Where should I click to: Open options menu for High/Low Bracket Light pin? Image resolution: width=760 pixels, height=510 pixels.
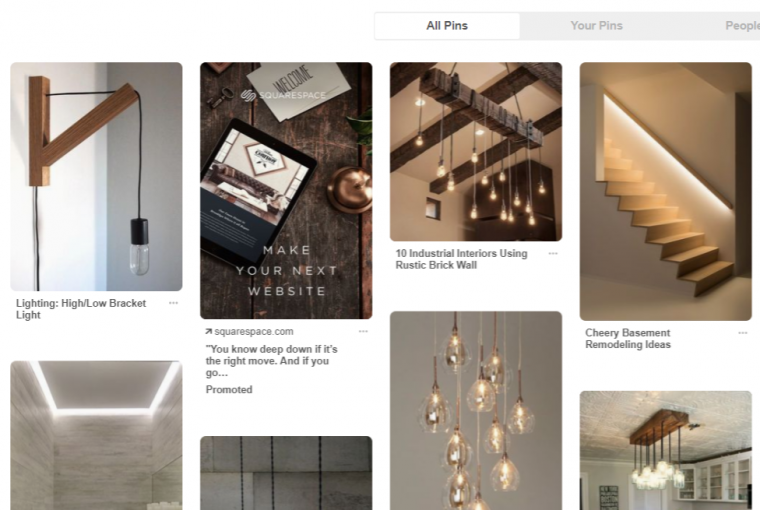pyautogui.click(x=173, y=303)
